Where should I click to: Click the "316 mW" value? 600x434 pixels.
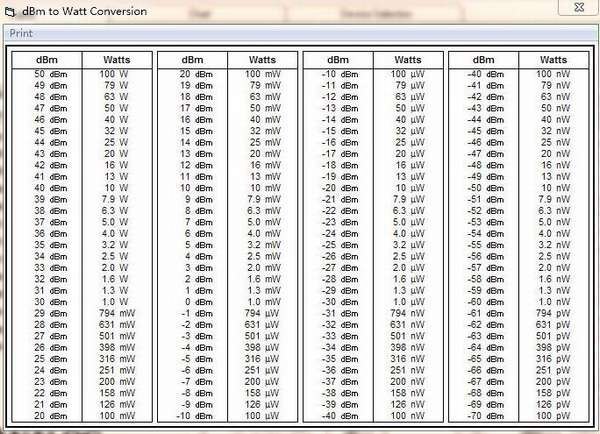(x=117, y=359)
